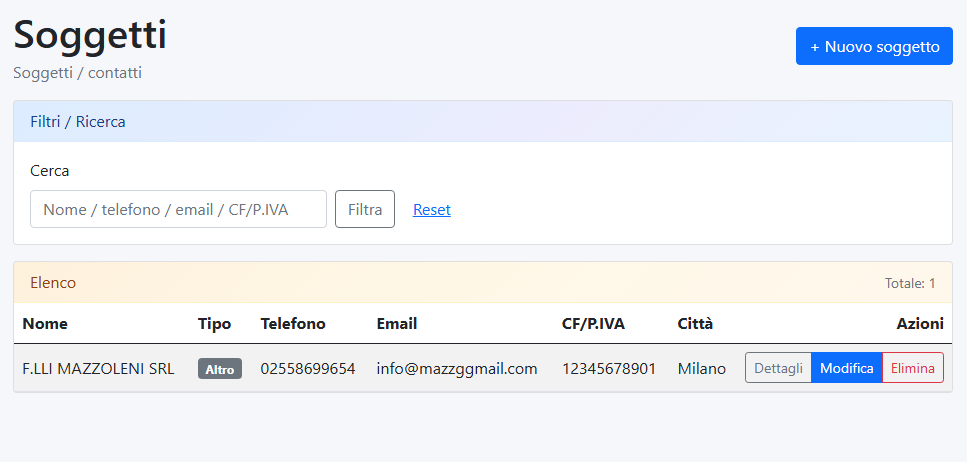967x462 pixels.
Task: Click the Elenco panel header
Action: point(53,283)
